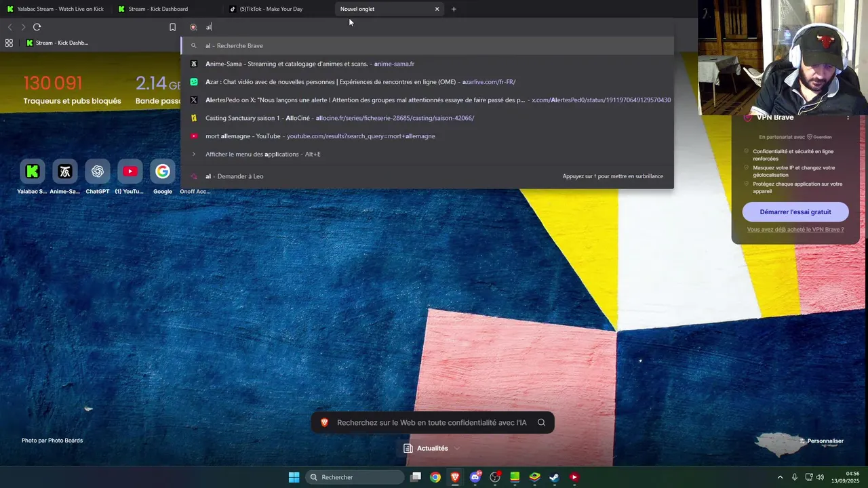Open the Anime-Sama shortcut tile
Image resolution: width=868 pixels, height=488 pixels.
tap(64, 171)
